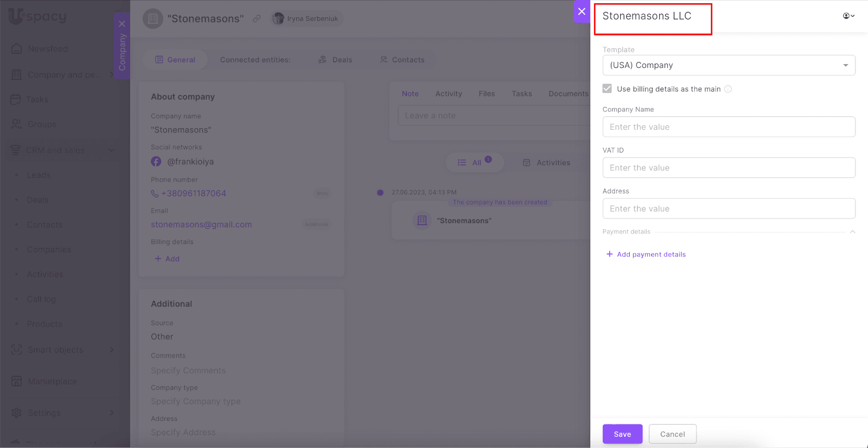Click Add payment details link
Viewport: 868px width, 448px height.
(x=651, y=254)
